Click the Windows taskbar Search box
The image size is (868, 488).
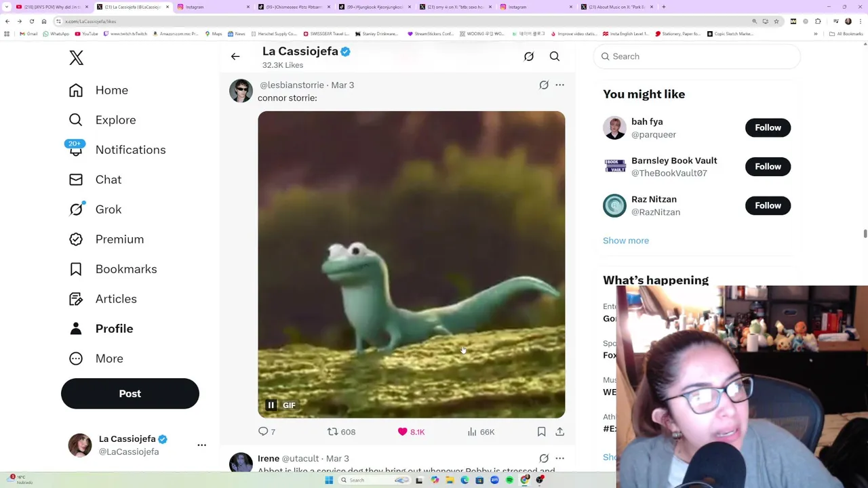(375, 481)
